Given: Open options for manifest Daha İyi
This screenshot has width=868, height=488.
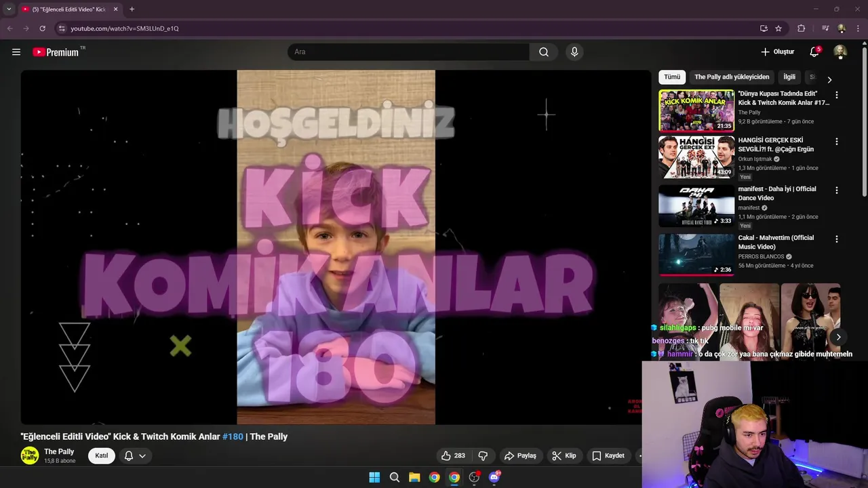Looking at the screenshot, I should [x=836, y=190].
